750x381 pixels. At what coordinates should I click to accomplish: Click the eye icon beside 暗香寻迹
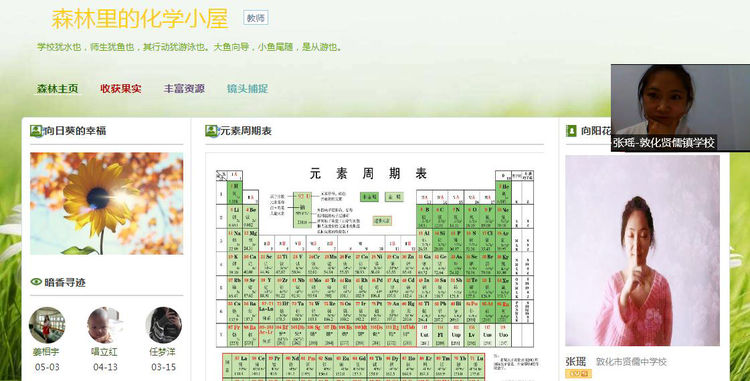coord(36,282)
